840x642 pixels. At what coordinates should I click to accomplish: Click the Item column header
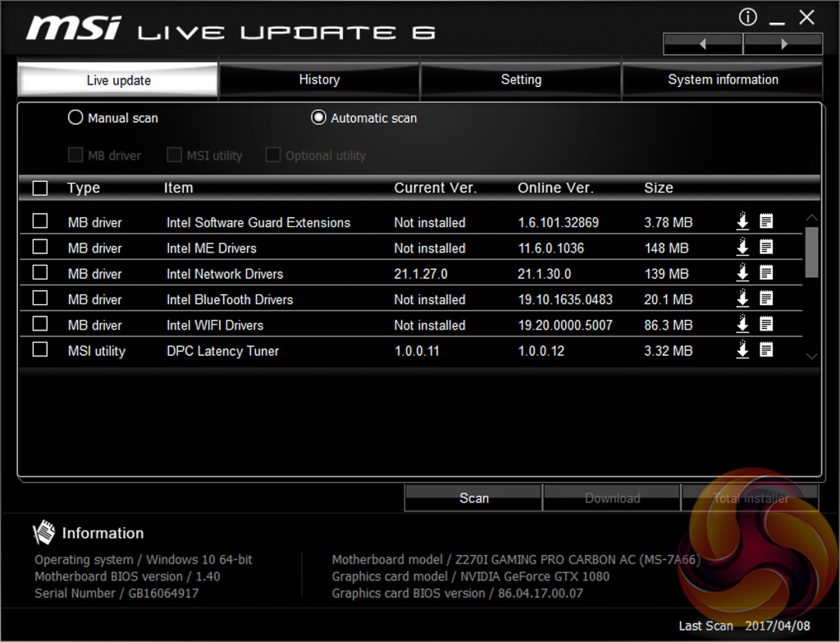(x=178, y=188)
